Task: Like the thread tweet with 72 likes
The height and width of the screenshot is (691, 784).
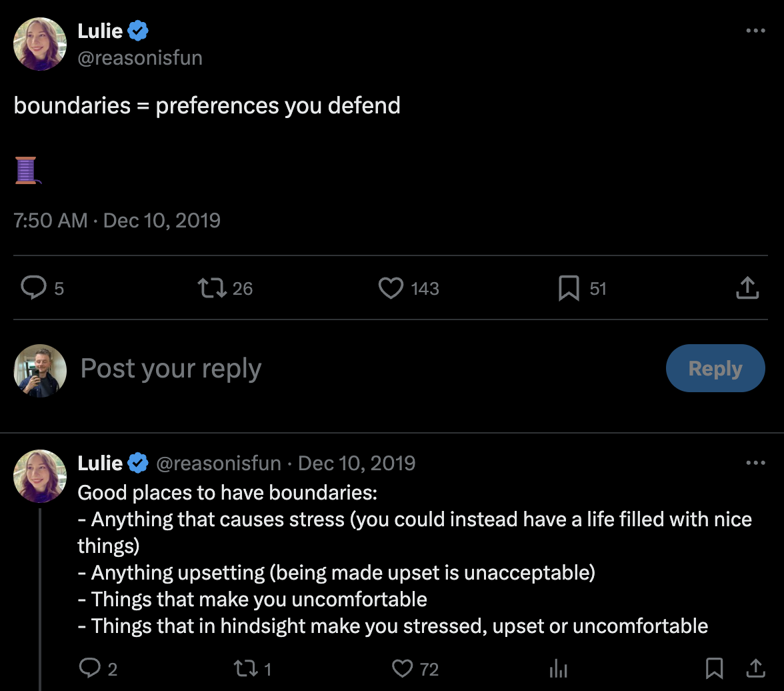Action: pos(403,668)
